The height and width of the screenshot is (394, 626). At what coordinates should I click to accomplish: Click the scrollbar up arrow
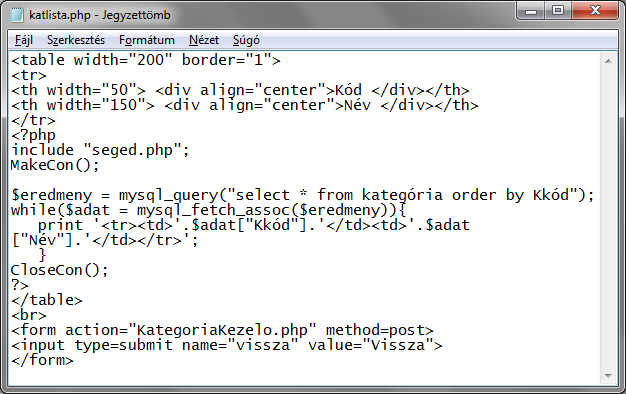pyautogui.click(x=608, y=61)
